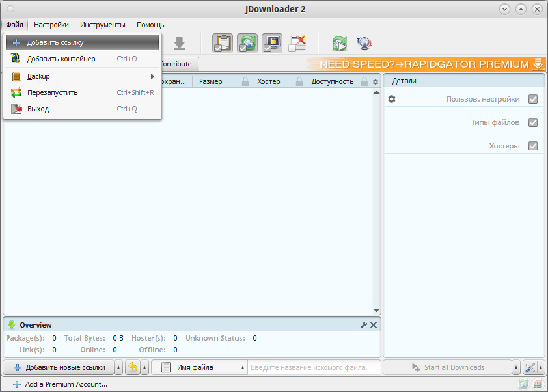548x392 pixels.
Task: Click the green status icon in status bar
Action: click(523, 384)
